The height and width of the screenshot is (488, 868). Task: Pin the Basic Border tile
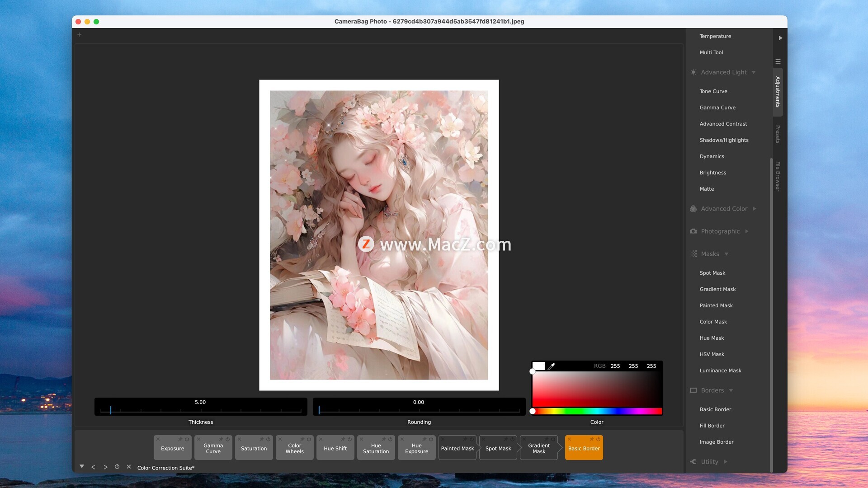click(x=591, y=439)
